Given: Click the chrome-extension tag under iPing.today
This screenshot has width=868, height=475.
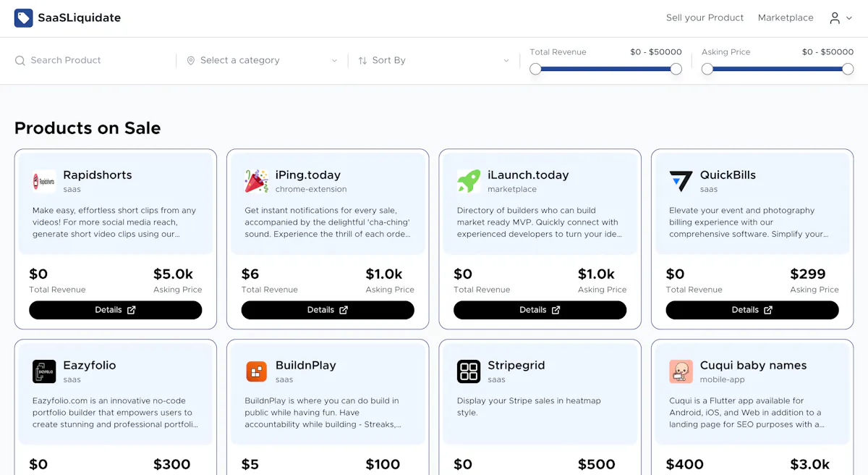Looking at the screenshot, I should (x=311, y=190).
